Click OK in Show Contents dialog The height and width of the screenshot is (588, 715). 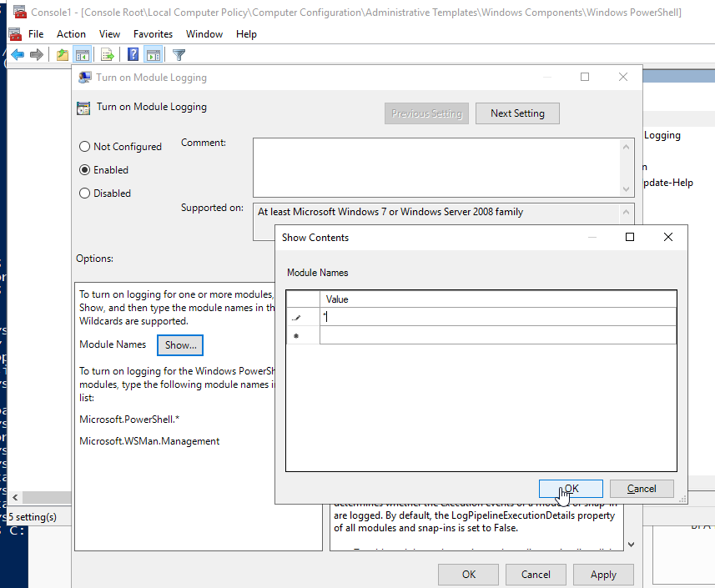click(572, 489)
